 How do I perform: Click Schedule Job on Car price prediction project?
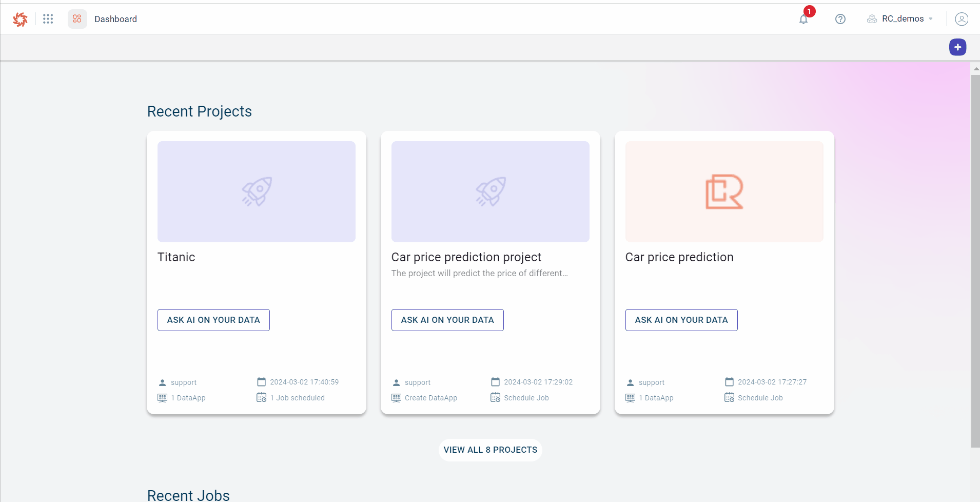pos(526,398)
